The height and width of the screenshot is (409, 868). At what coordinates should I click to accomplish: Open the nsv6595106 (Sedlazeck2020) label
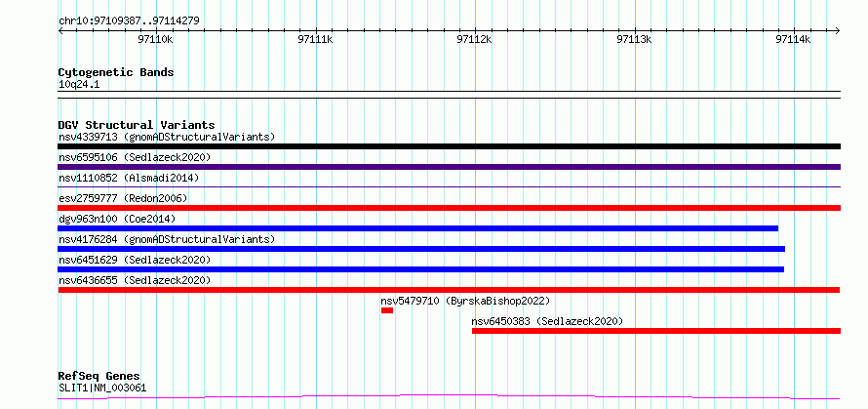click(135, 157)
